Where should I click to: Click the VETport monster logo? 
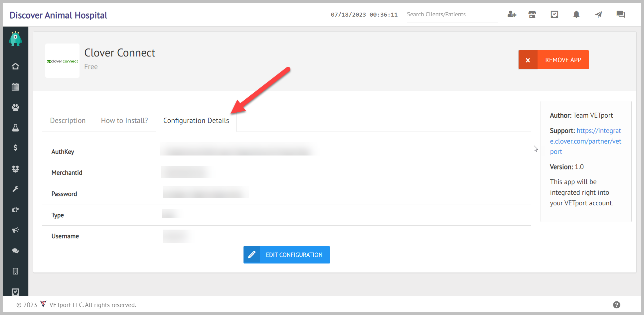15,39
